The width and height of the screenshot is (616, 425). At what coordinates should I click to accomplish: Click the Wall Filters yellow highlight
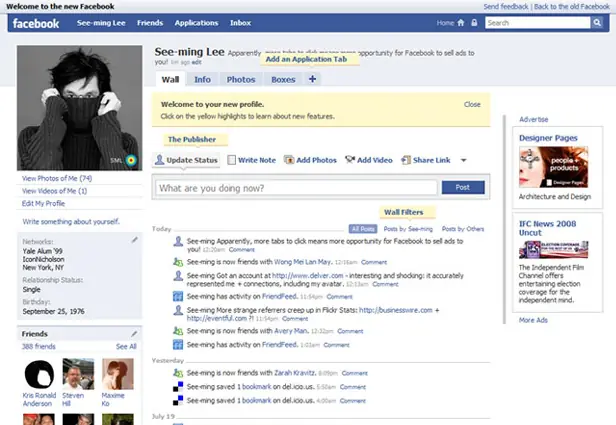point(407,212)
